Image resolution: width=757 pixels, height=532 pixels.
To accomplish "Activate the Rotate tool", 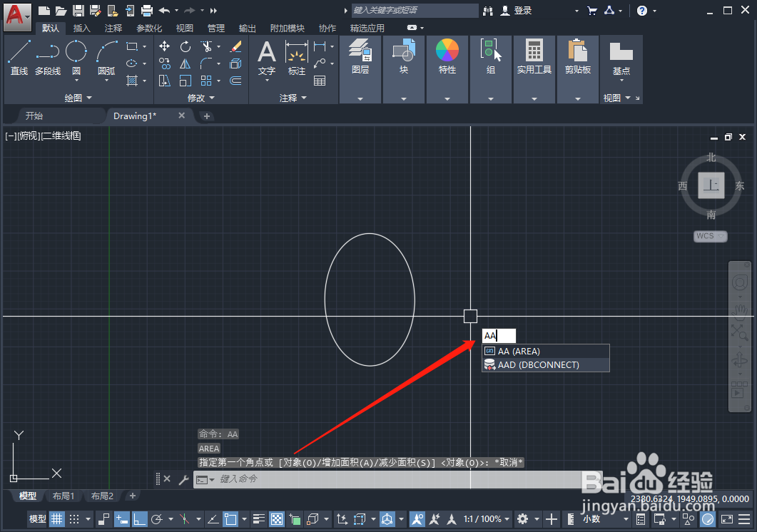I will [x=186, y=46].
